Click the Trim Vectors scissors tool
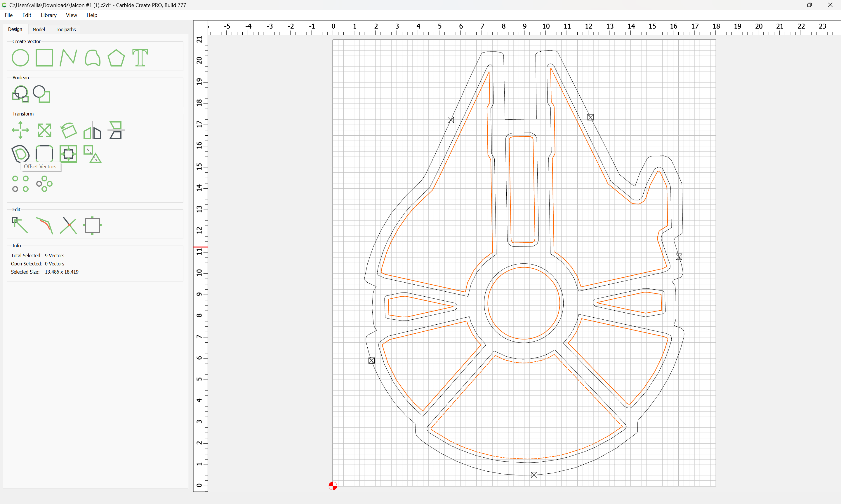The height and width of the screenshot is (504, 841). (68, 225)
